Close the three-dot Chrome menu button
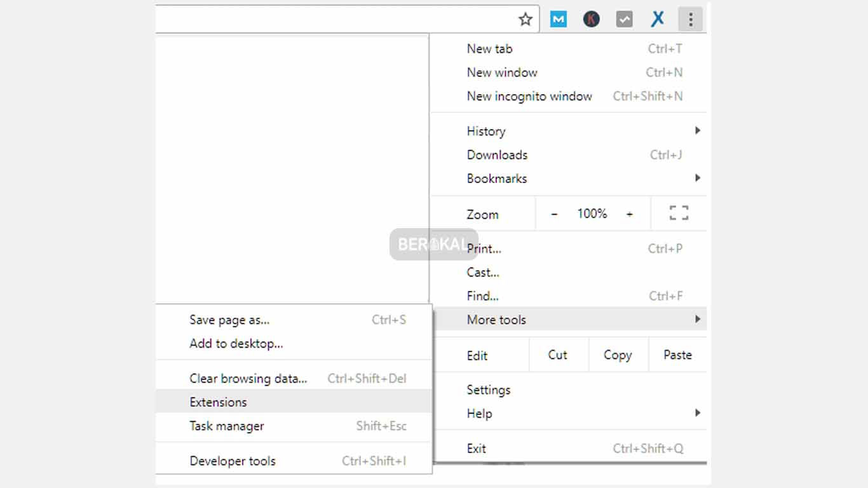This screenshot has height=488, width=868. click(x=690, y=20)
